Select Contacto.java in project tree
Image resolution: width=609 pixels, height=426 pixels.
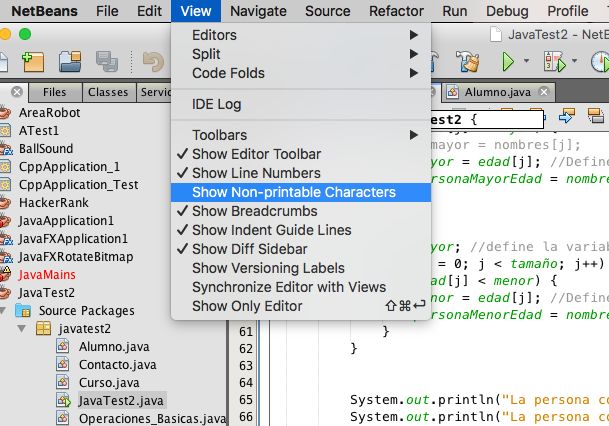(x=118, y=365)
